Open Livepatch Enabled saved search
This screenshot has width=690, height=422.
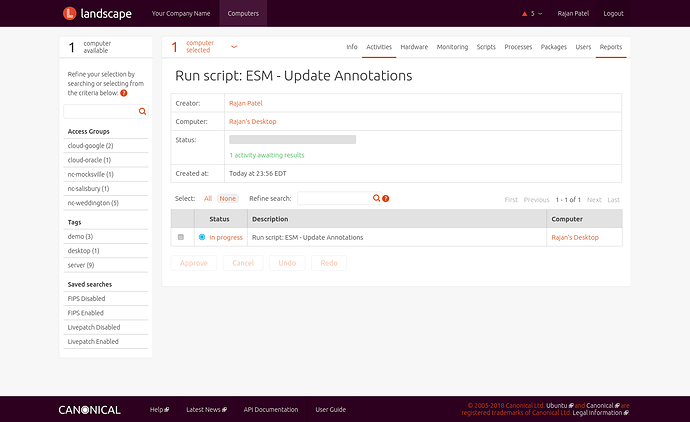93,341
